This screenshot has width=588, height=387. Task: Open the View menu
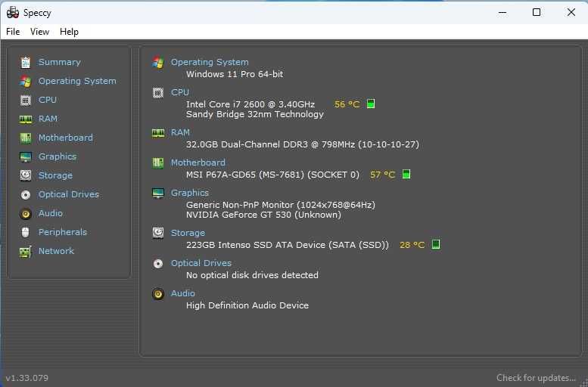39,32
